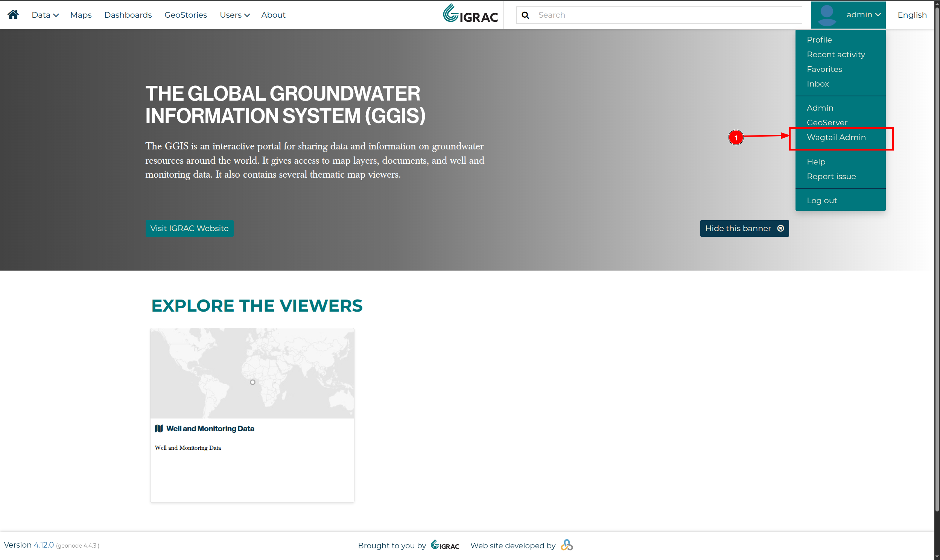The width and height of the screenshot is (940, 560).
Task: Click the 'Well and Monitoring Data' card description
Action: 188,448
